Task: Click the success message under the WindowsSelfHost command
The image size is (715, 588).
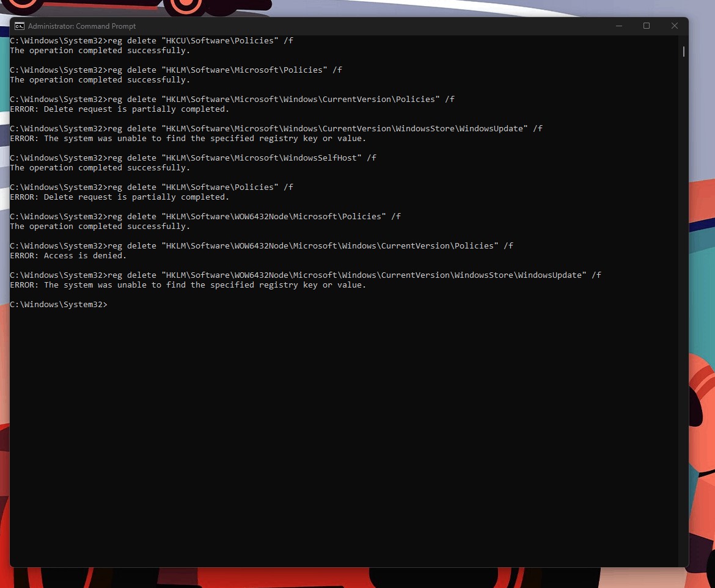Action: [100, 168]
